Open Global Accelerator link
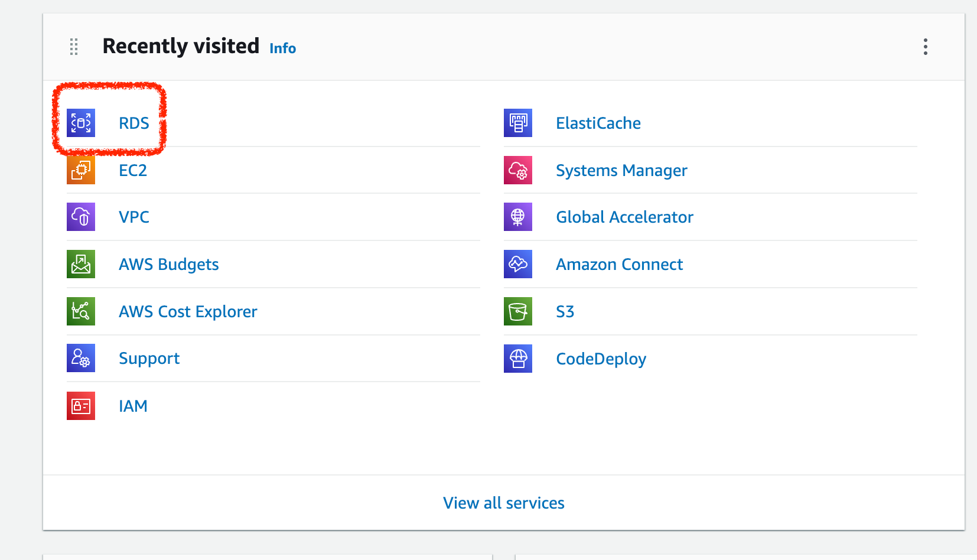The image size is (977, 560). point(624,217)
